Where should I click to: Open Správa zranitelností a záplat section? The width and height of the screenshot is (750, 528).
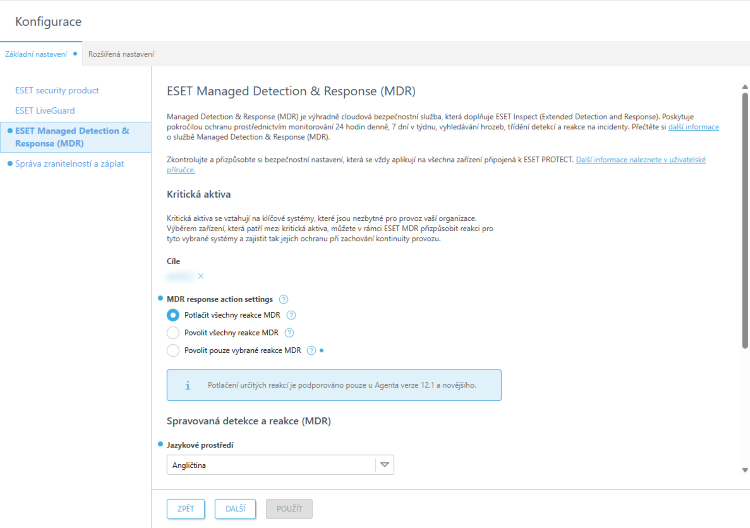(70, 163)
